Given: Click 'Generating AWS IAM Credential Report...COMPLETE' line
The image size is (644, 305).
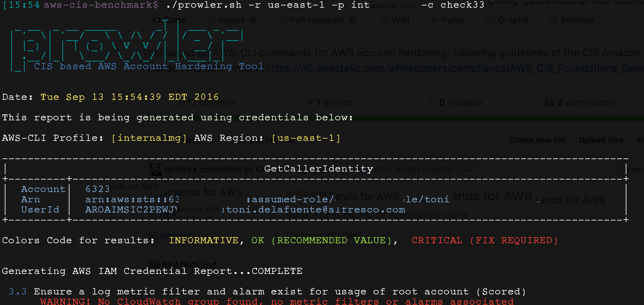Looking at the screenshot, I should click(x=152, y=271).
